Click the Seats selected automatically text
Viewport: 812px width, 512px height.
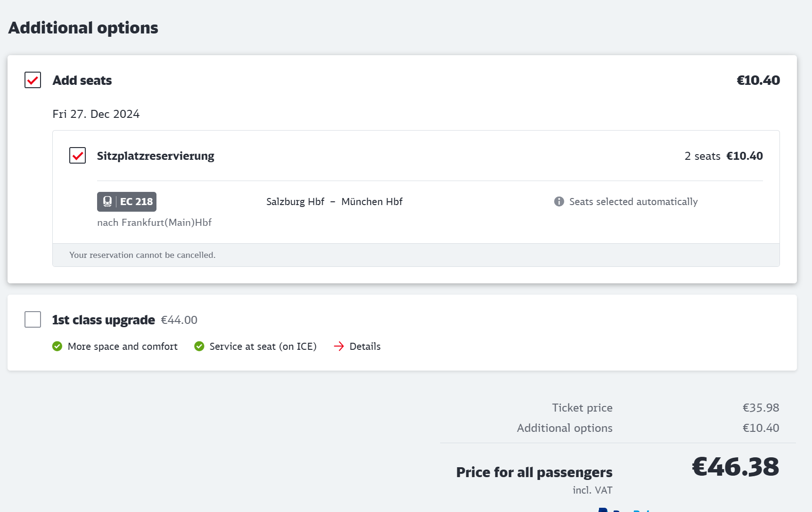[633, 201]
